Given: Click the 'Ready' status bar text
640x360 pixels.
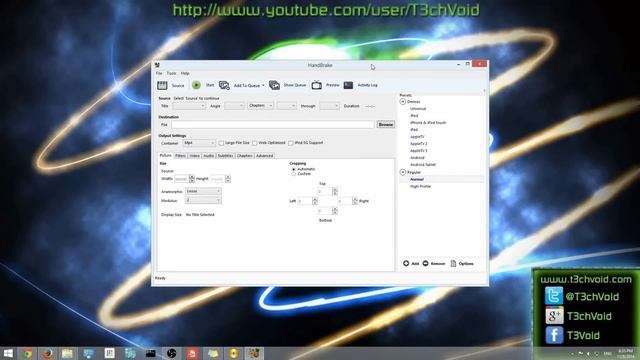Looking at the screenshot, I should pos(160,278).
